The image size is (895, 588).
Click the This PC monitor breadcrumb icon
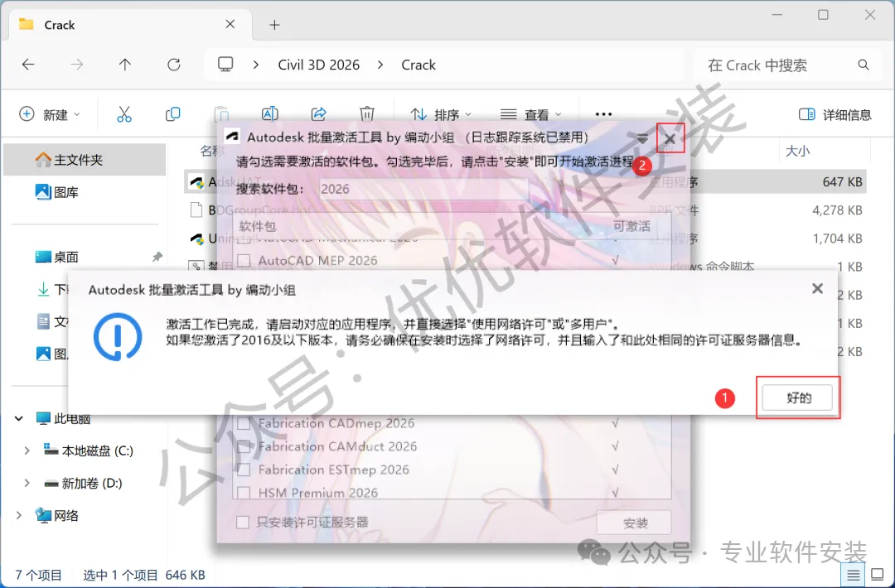click(225, 65)
